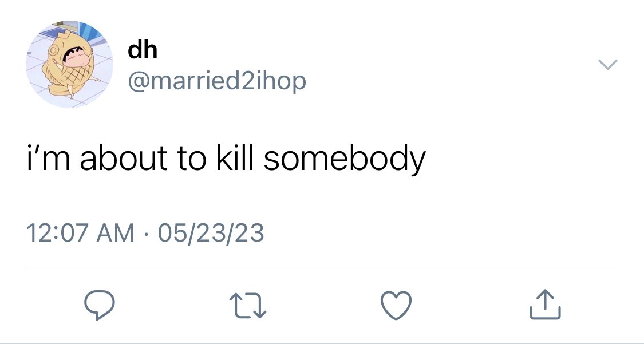The image size is (644, 344).
Task: Open the tweet's down-chevron menu
Action: [607, 65]
